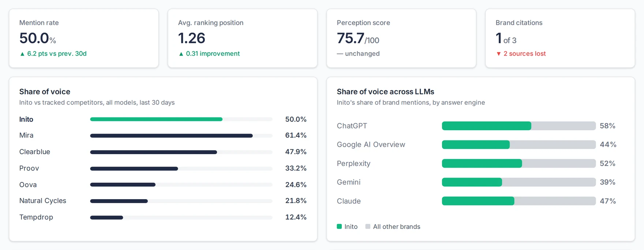The height and width of the screenshot is (250, 644).
Task: Click the Oova row label
Action: (x=28, y=185)
